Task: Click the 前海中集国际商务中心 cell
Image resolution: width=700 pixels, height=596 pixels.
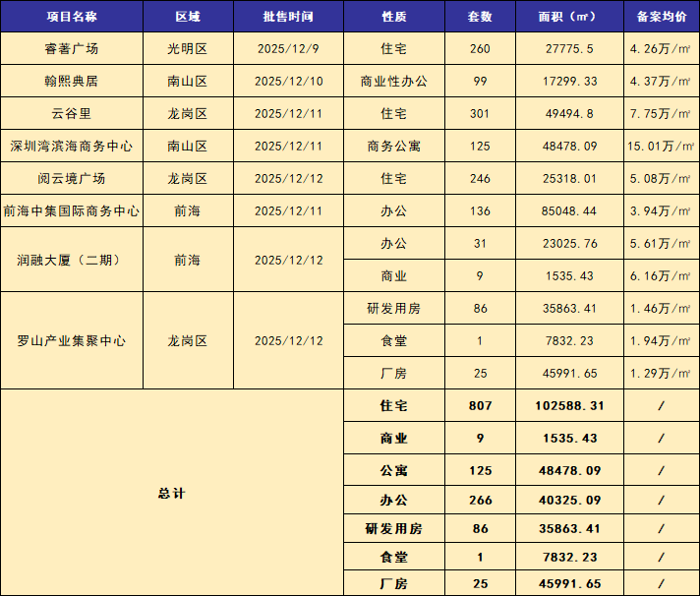Action: (x=72, y=211)
